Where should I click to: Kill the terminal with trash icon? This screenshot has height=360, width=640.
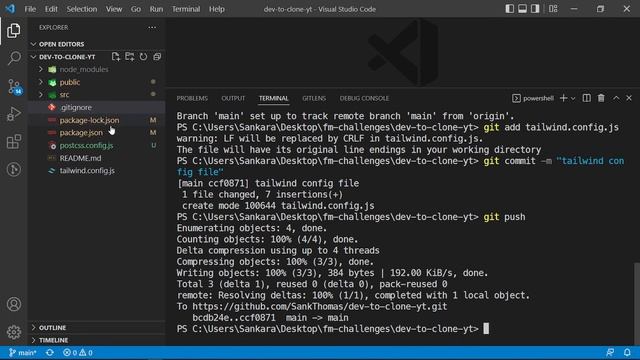point(601,98)
